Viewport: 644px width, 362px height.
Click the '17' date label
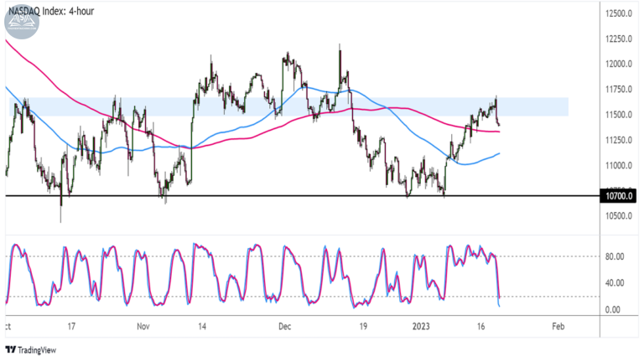[x=71, y=327]
